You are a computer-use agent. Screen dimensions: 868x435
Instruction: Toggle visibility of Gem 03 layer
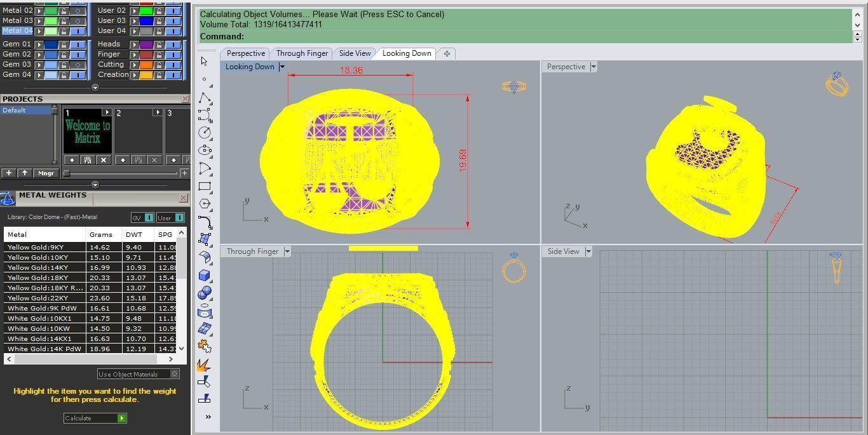point(78,64)
